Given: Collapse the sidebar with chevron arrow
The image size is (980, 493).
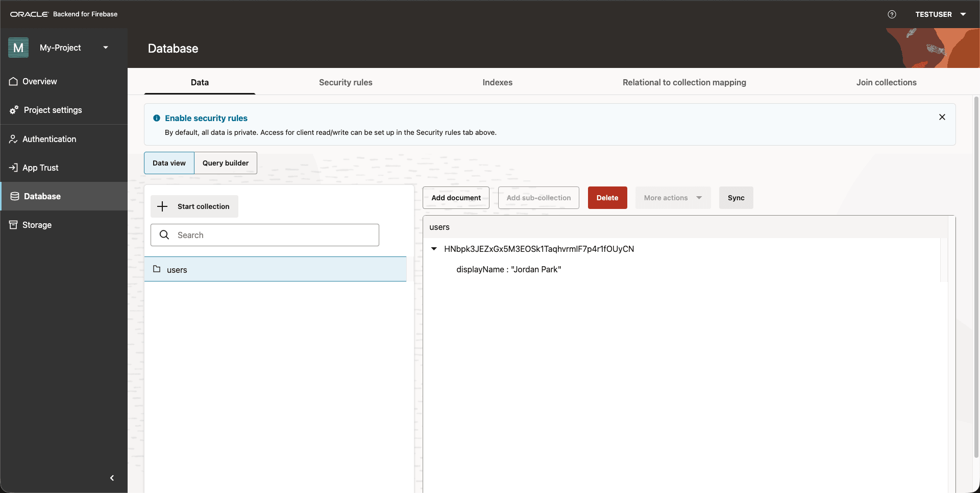Looking at the screenshot, I should tap(112, 478).
